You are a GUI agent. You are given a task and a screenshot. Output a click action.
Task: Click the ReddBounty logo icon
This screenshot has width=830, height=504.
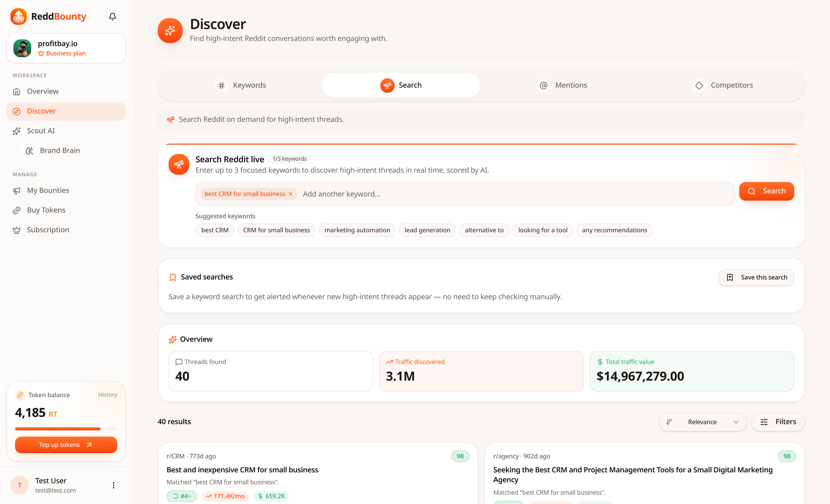(18, 17)
